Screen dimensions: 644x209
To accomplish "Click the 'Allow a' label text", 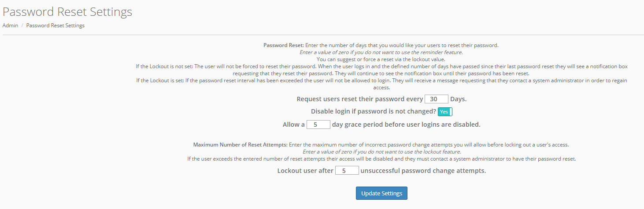I will 294,125.
